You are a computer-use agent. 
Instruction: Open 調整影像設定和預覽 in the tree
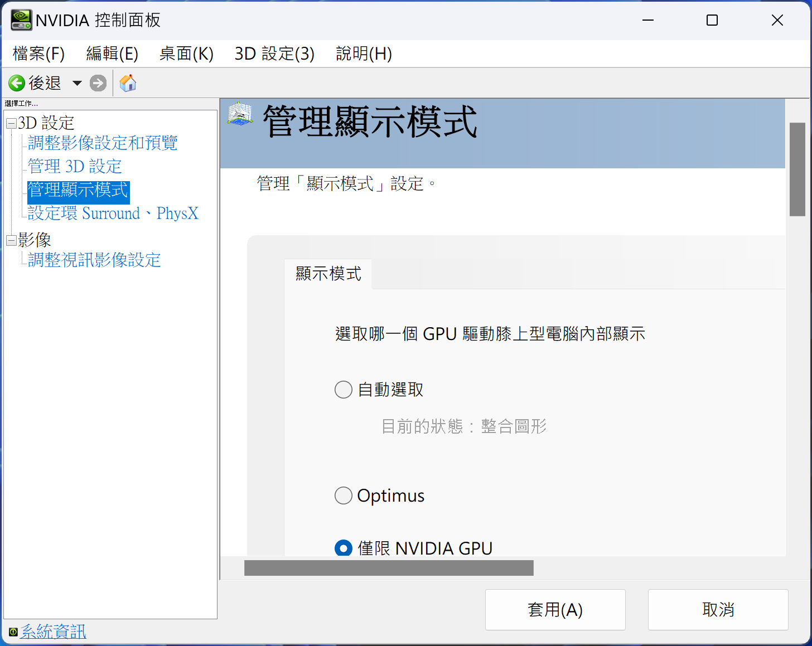click(103, 143)
